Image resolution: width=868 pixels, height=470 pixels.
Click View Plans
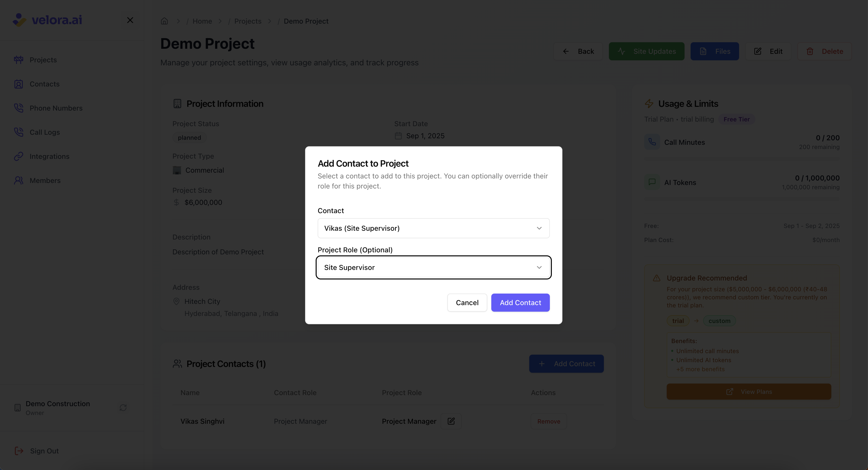[x=749, y=392]
